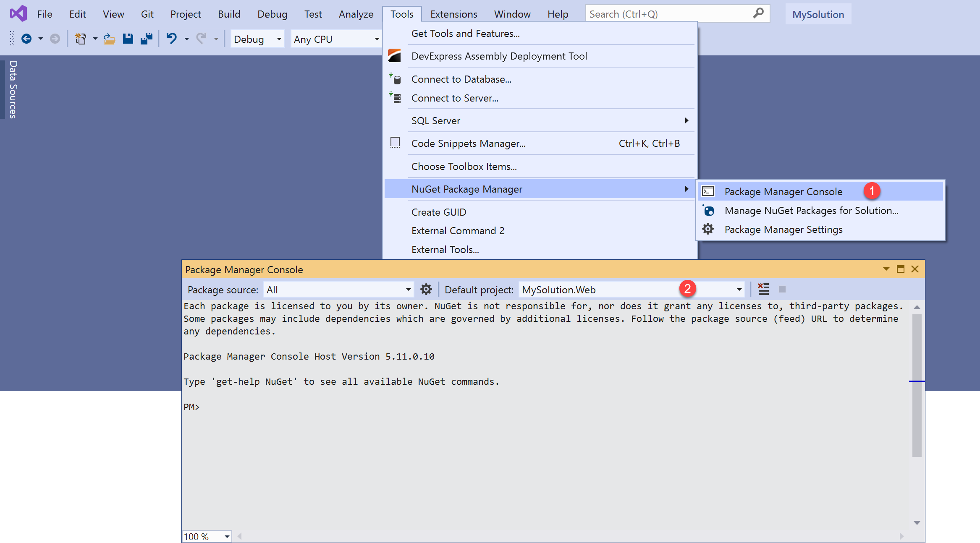Click the Visual Studio logo icon
Viewport: 980px width, 543px height.
tap(18, 14)
